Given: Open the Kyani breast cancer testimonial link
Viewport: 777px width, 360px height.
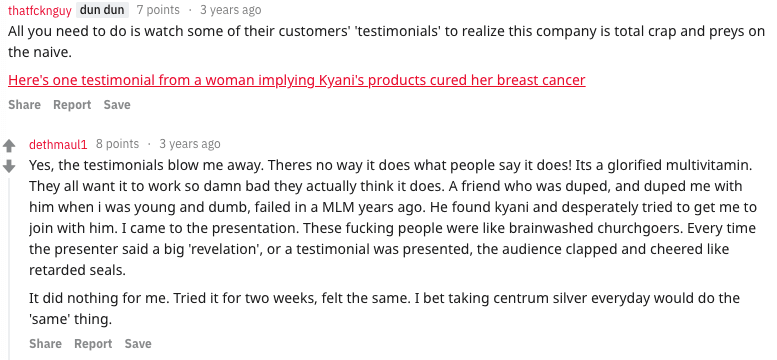Looking at the screenshot, I should (x=297, y=80).
